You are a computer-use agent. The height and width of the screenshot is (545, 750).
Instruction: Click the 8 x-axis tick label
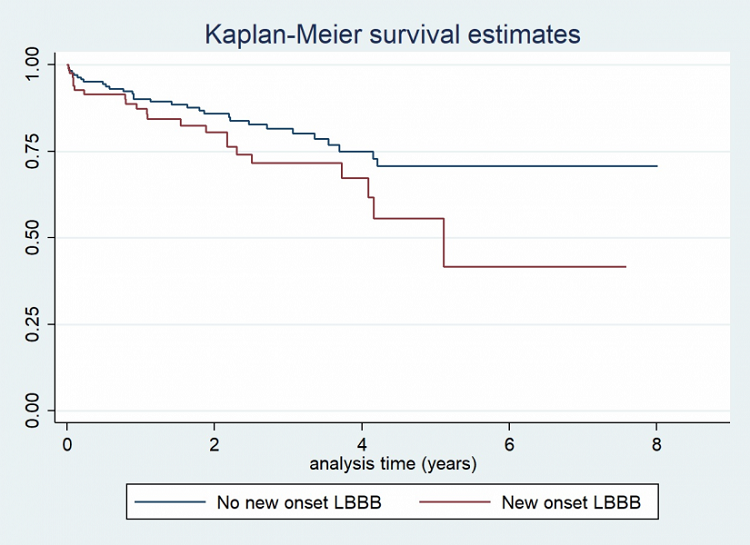(x=656, y=444)
